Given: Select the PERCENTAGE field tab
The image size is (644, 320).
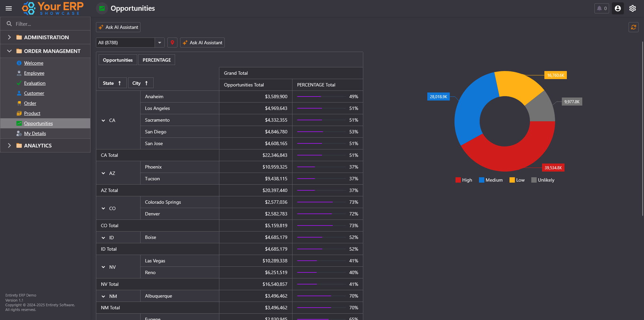Looking at the screenshot, I should (x=156, y=60).
